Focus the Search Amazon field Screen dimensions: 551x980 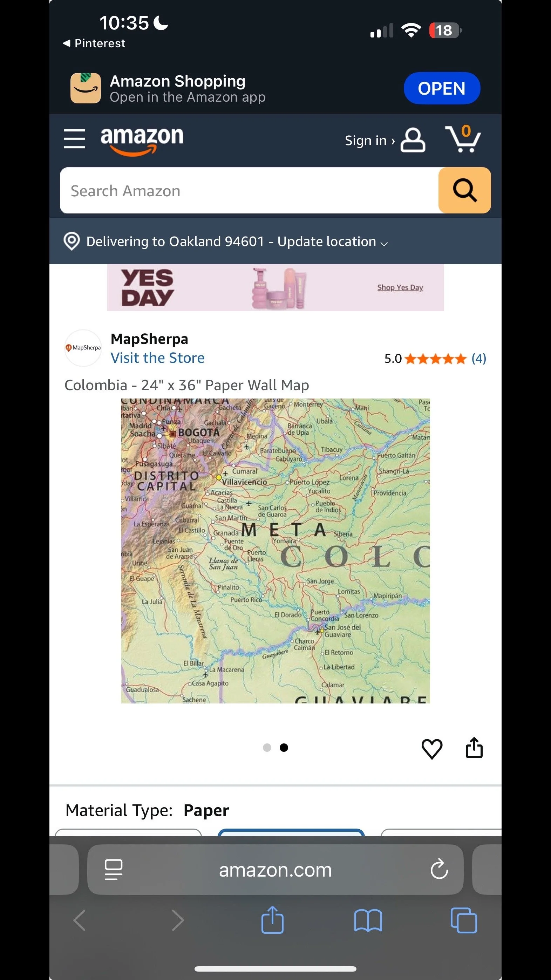tap(249, 190)
